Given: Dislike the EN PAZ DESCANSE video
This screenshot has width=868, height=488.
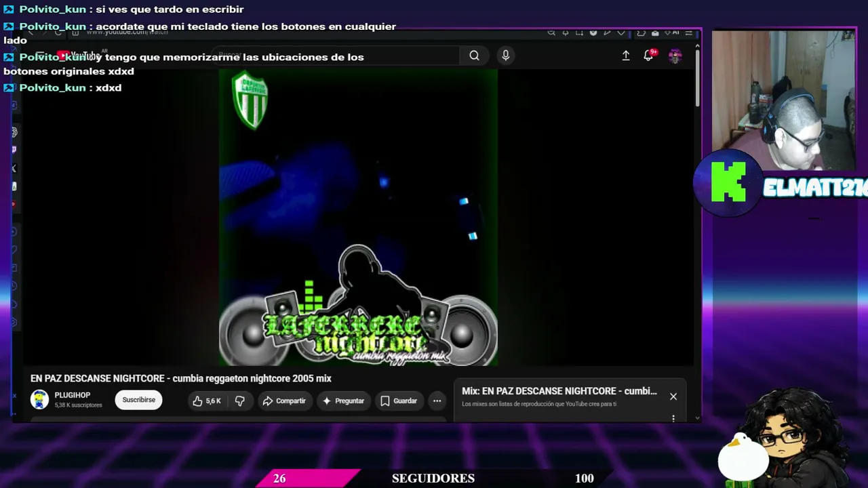Looking at the screenshot, I should click(x=239, y=401).
